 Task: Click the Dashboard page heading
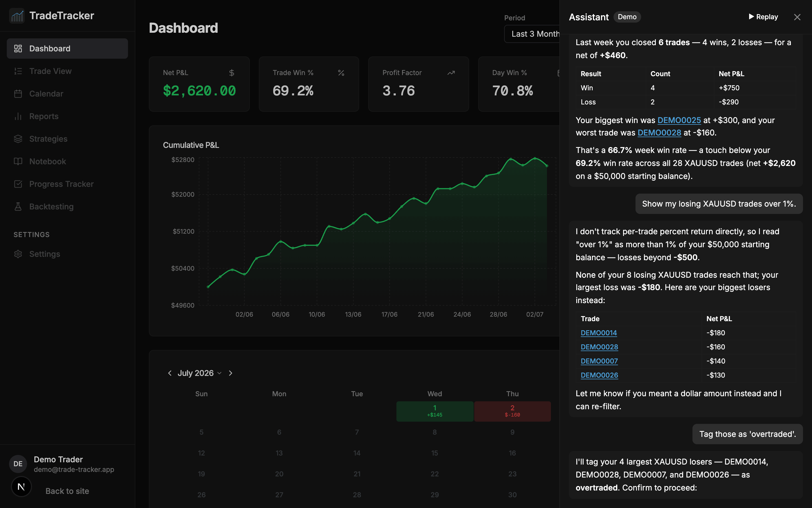(184, 28)
